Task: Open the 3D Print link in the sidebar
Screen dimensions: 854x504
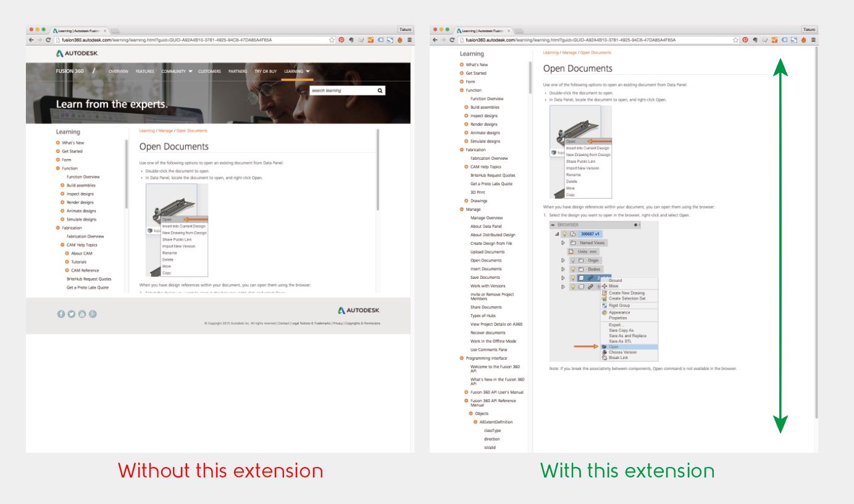Action: point(477,192)
